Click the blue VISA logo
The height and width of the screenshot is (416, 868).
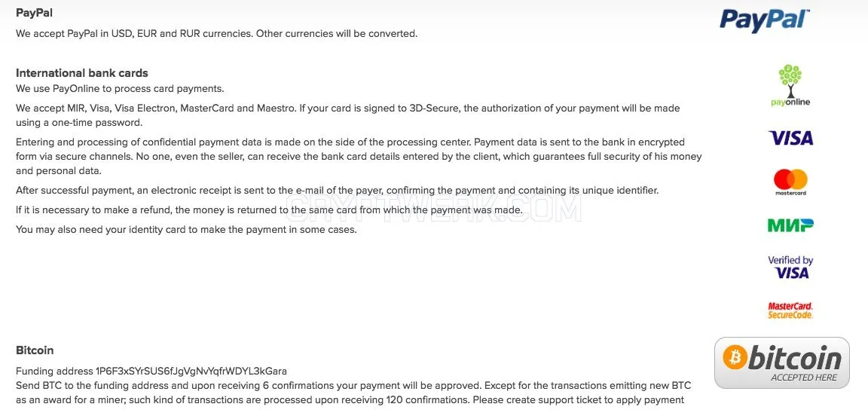coord(791,138)
